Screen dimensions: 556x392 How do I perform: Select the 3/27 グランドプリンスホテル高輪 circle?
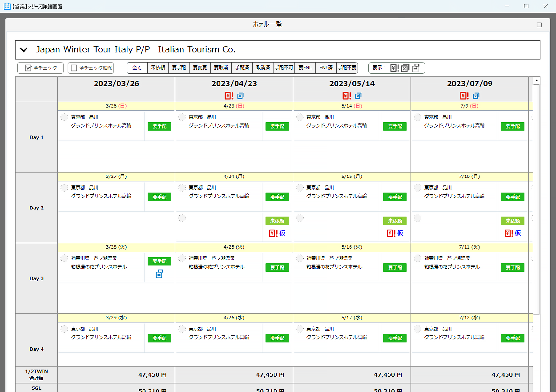pos(64,188)
